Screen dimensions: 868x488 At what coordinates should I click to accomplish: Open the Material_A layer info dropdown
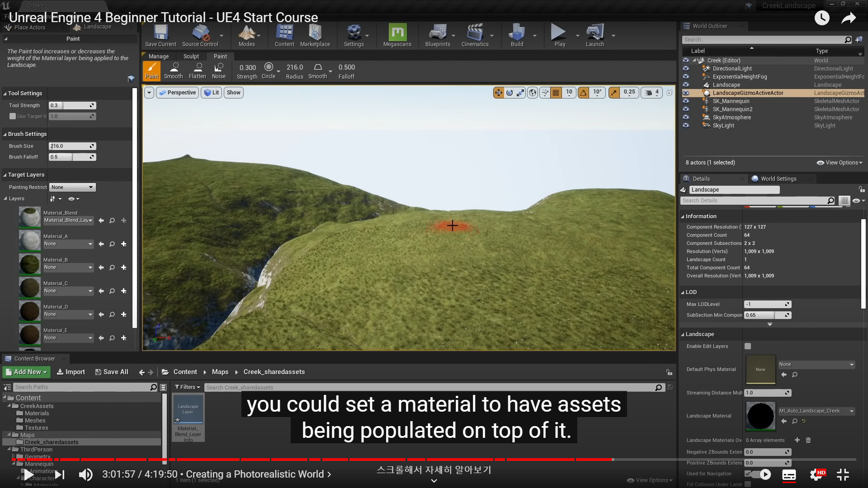68,244
